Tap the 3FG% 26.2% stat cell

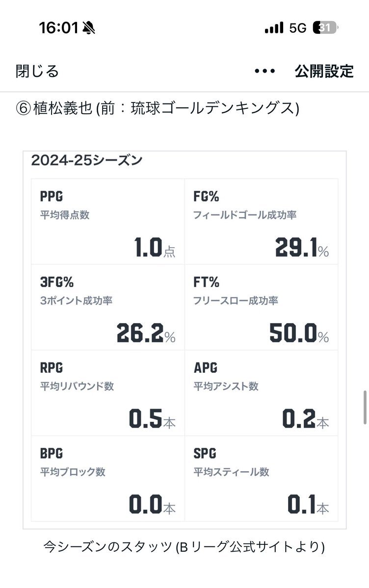click(108, 307)
